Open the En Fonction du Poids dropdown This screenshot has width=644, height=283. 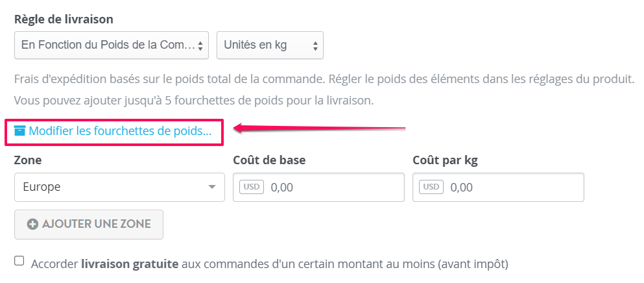click(x=112, y=45)
